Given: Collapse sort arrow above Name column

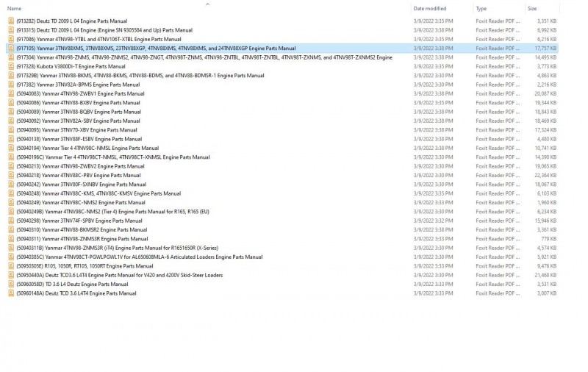Looking at the screenshot, I should 208,4.
